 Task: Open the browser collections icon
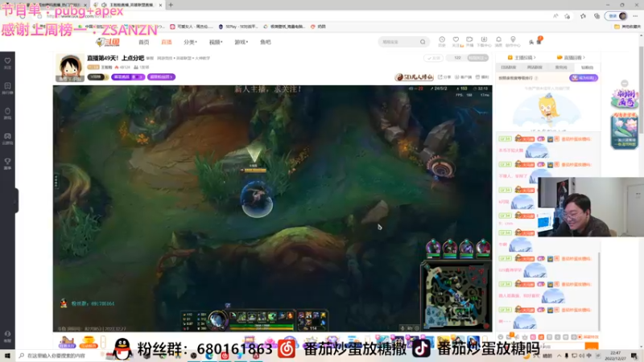(x=597, y=16)
